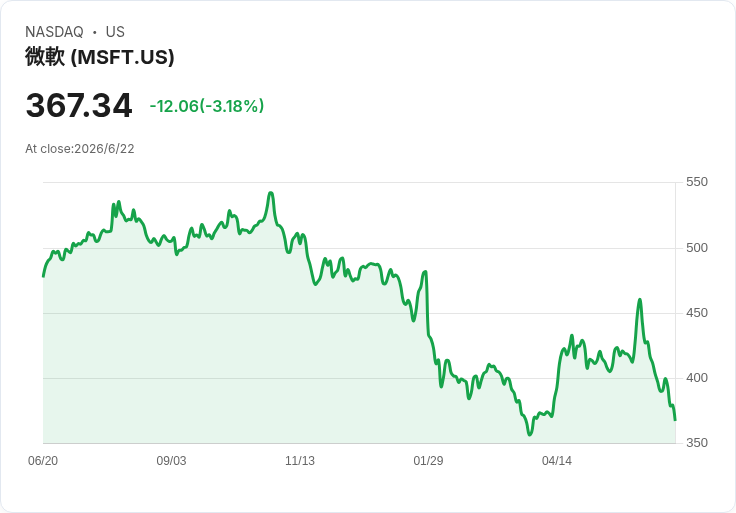Click the chart's highest peak near 11/13
Viewport: 736px width, 513px height.
coord(271,192)
